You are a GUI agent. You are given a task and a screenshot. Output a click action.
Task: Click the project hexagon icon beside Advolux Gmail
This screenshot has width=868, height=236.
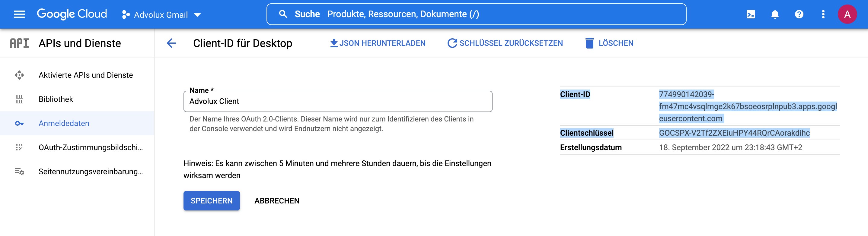tap(126, 14)
